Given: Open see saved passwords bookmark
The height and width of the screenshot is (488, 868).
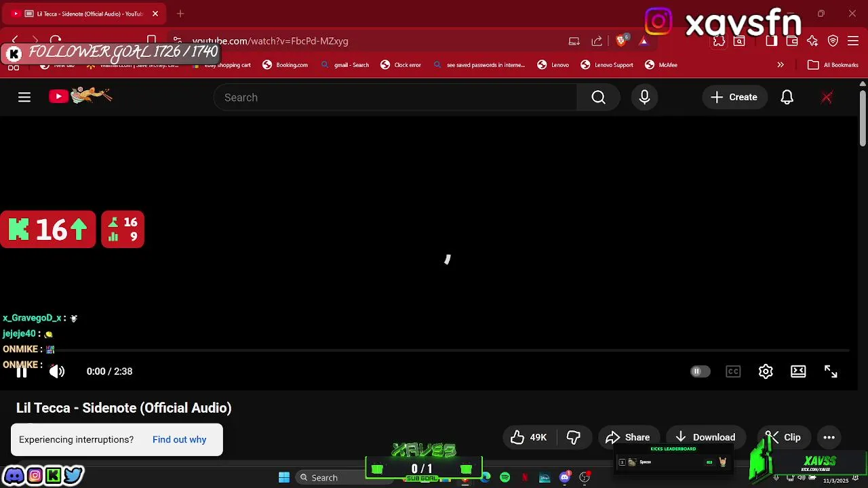Looking at the screenshot, I should 479,65.
